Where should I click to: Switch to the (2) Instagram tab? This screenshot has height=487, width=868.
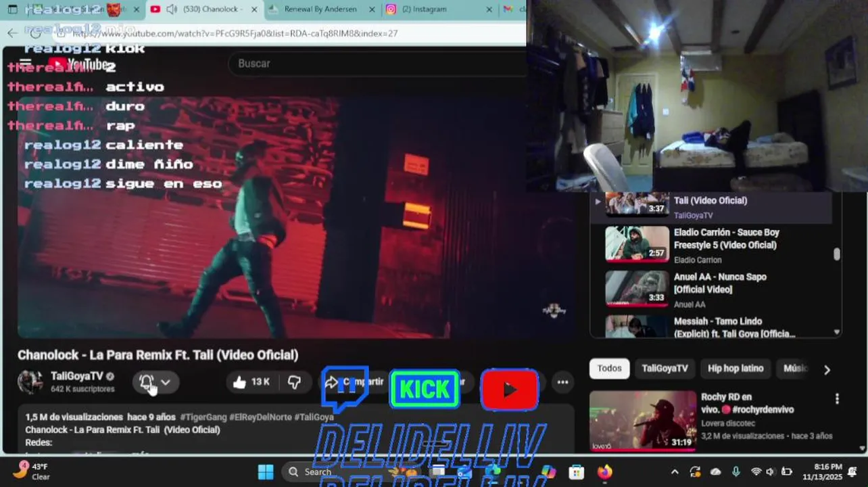point(437,9)
